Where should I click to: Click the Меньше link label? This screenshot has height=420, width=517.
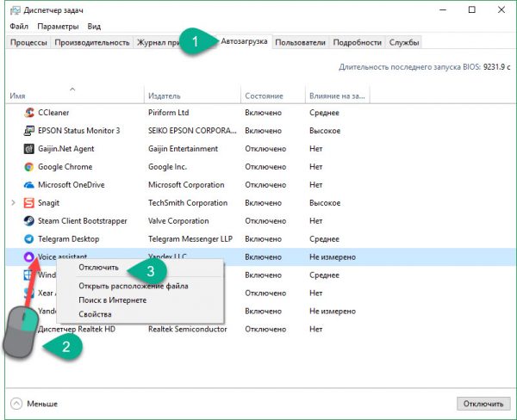point(42,404)
